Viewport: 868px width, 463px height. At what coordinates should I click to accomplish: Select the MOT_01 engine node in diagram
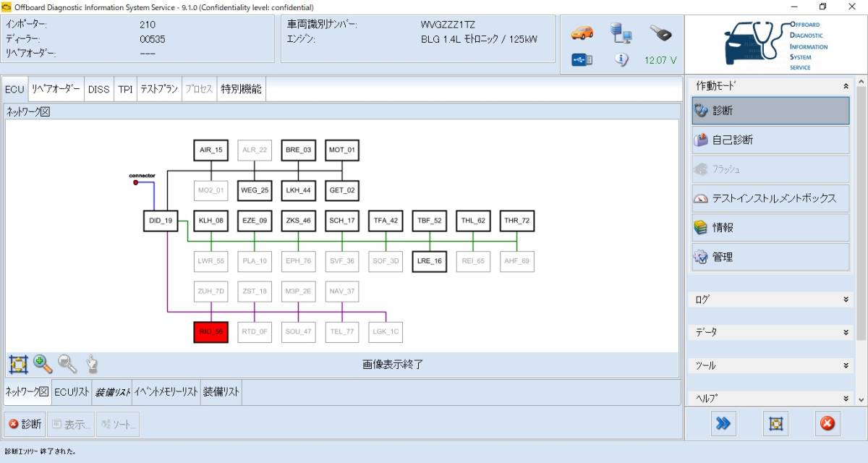(341, 150)
